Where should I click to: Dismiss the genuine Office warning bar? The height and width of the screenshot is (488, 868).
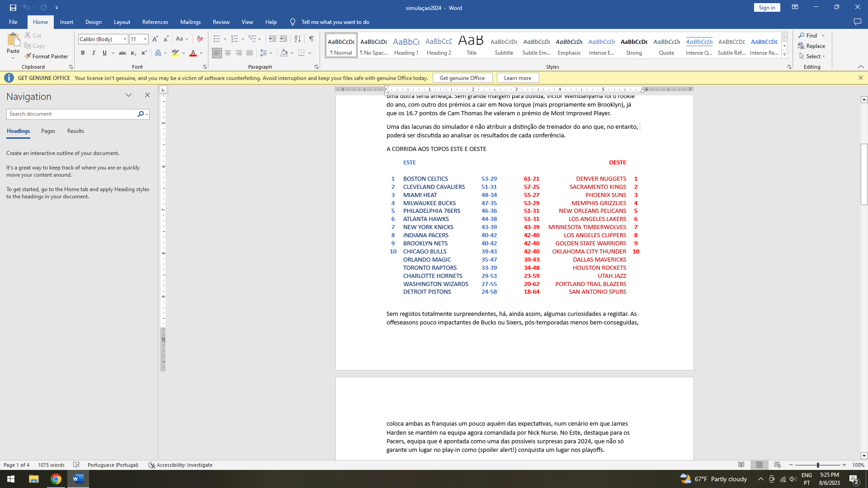861,78
